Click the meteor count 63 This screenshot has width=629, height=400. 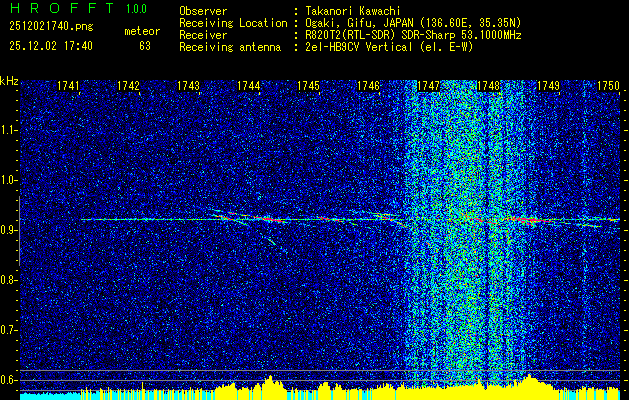tap(145, 46)
